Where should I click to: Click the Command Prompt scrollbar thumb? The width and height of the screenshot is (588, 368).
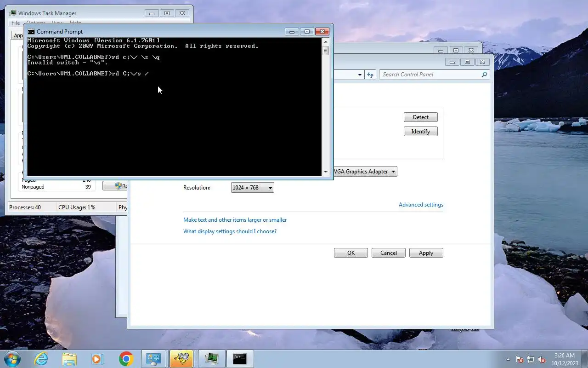pos(325,51)
